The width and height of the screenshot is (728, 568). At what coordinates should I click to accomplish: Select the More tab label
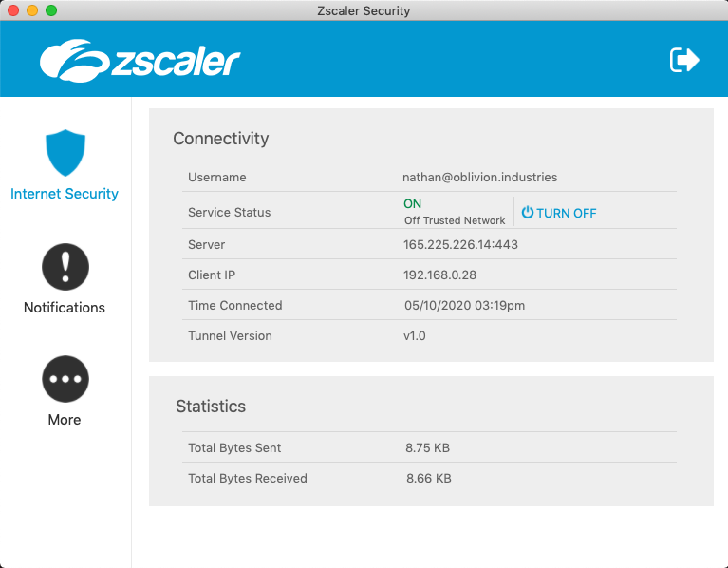65,420
